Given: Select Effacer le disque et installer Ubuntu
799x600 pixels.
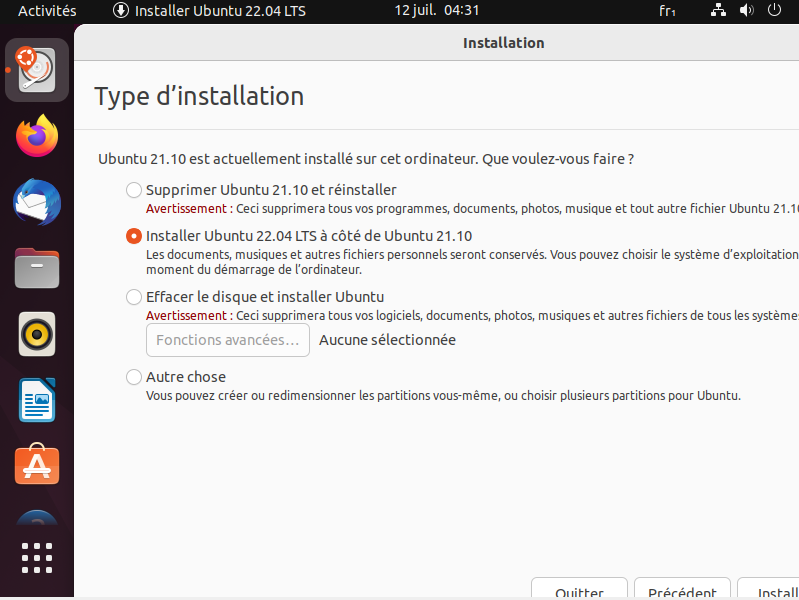Looking at the screenshot, I should (x=134, y=297).
